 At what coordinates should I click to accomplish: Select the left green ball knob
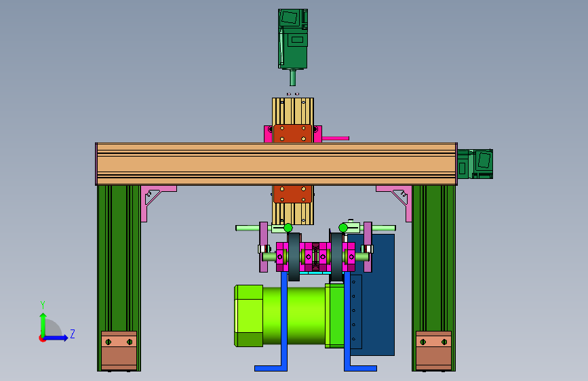click(288, 228)
